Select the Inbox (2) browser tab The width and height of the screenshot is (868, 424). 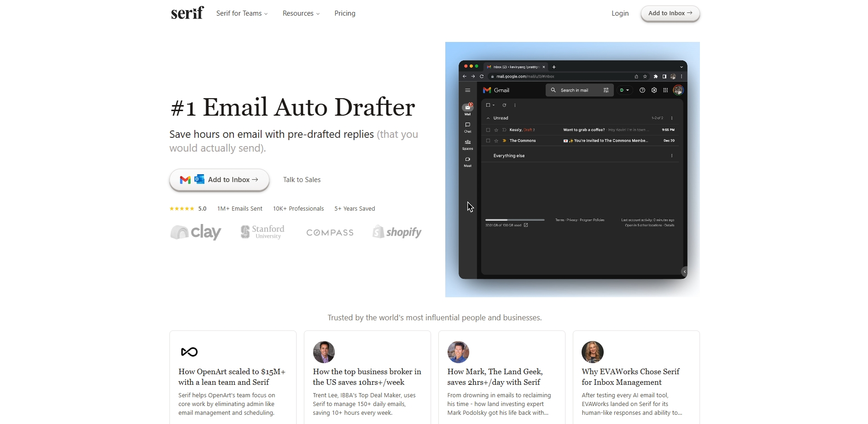[x=516, y=67]
